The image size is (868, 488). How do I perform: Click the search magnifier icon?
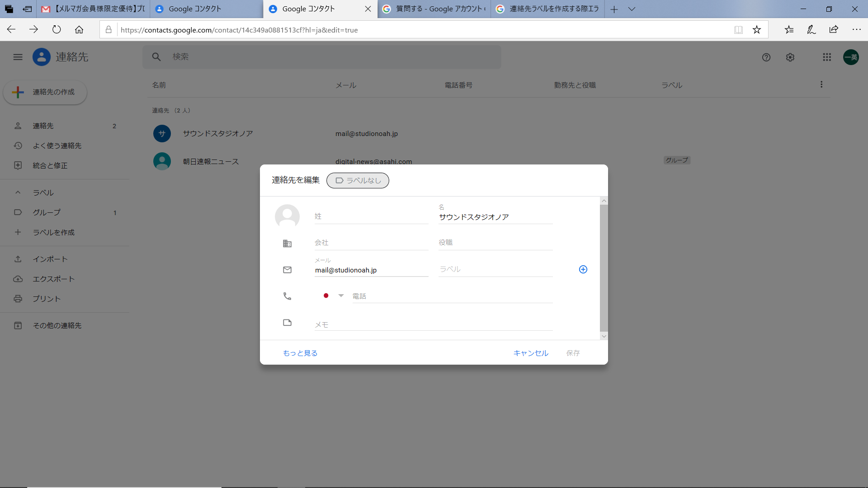(x=156, y=57)
